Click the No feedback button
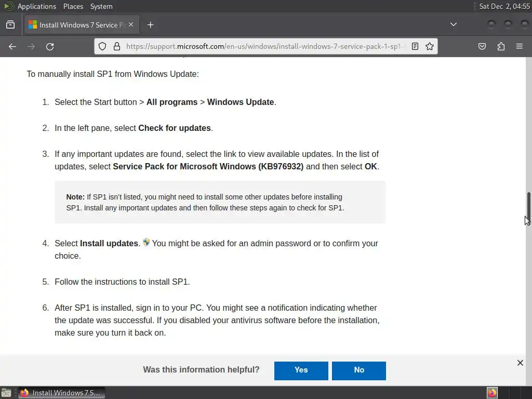The height and width of the screenshot is (399, 532). click(x=358, y=370)
